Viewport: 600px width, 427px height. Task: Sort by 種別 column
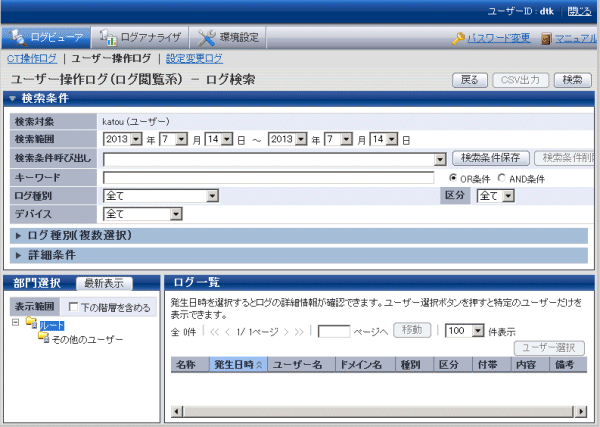click(x=415, y=364)
